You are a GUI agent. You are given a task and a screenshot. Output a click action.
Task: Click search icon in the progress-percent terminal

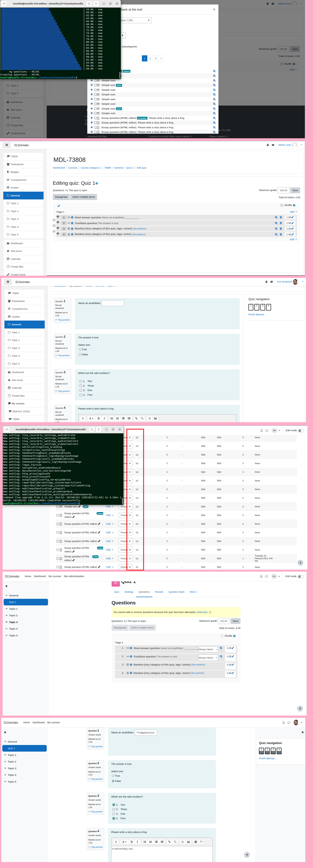tap(89, 4)
